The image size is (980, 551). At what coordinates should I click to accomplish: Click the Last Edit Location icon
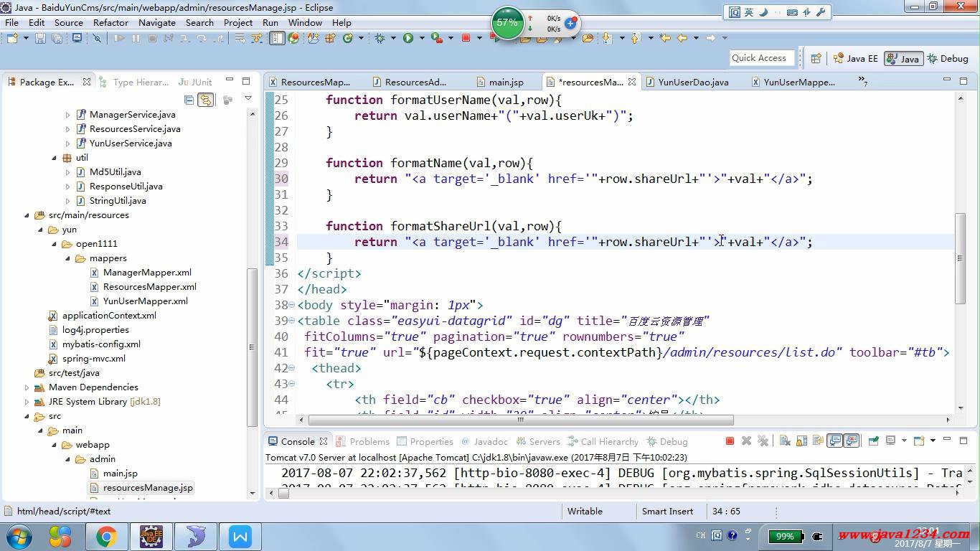coord(665,38)
